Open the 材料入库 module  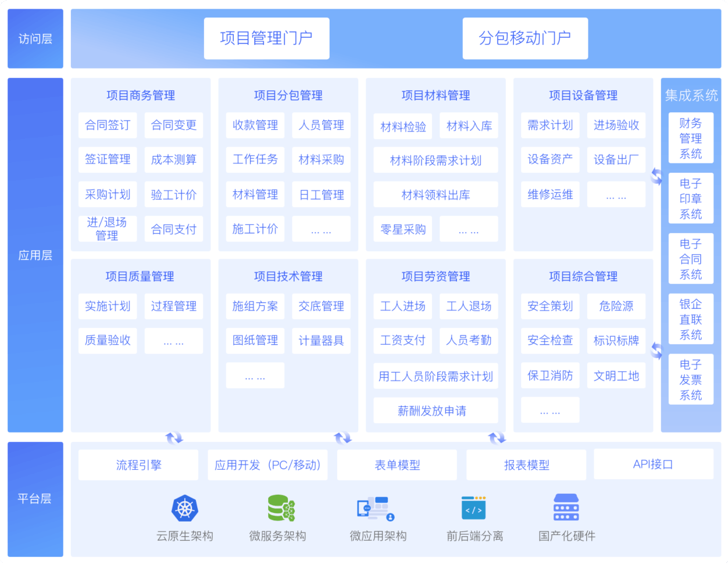pyautogui.click(x=469, y=126)
